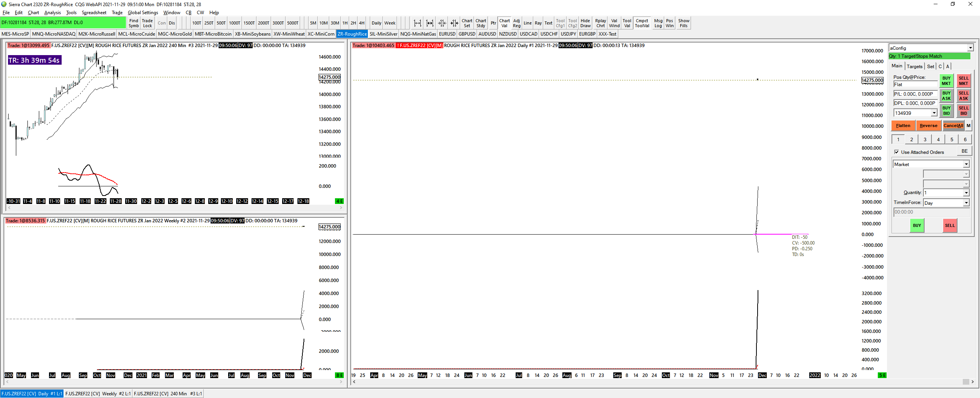Switch to the SIL-MiniSilver chartbook tab
The width and height of the screenshot is (980, 398).
click(384, 34)
